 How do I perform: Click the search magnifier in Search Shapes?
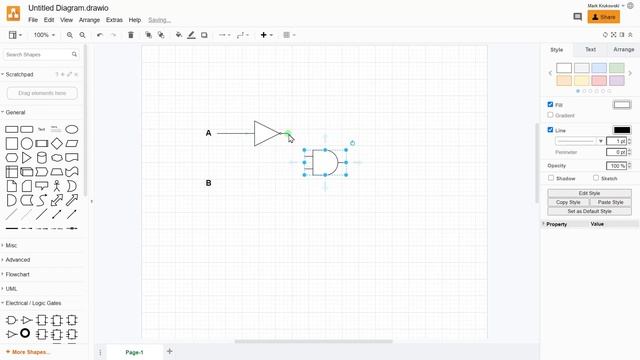(x=74, y=54)
